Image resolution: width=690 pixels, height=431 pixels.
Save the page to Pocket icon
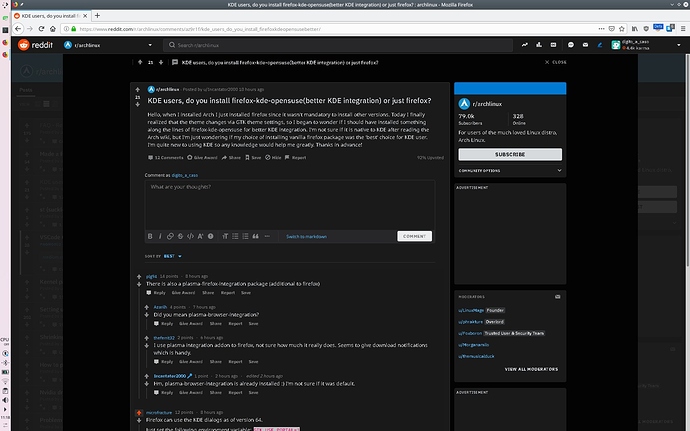tap(612, 29)
